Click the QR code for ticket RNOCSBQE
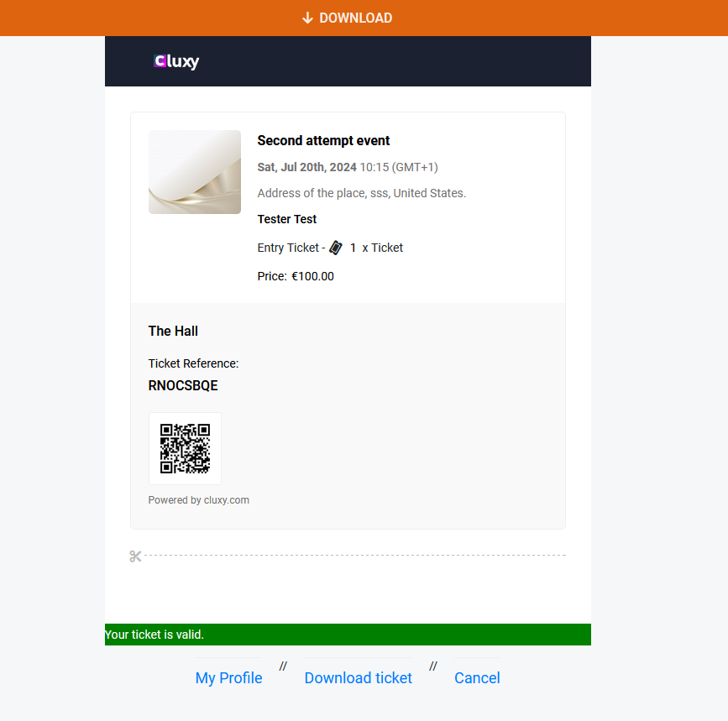 tap(185, 448)
